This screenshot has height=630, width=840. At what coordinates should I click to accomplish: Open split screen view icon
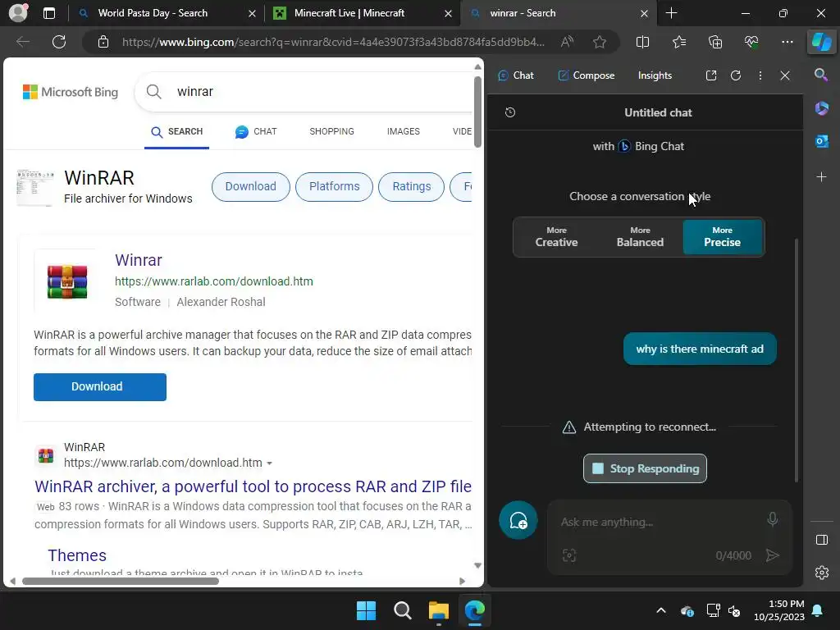click(x=642, y=42)
